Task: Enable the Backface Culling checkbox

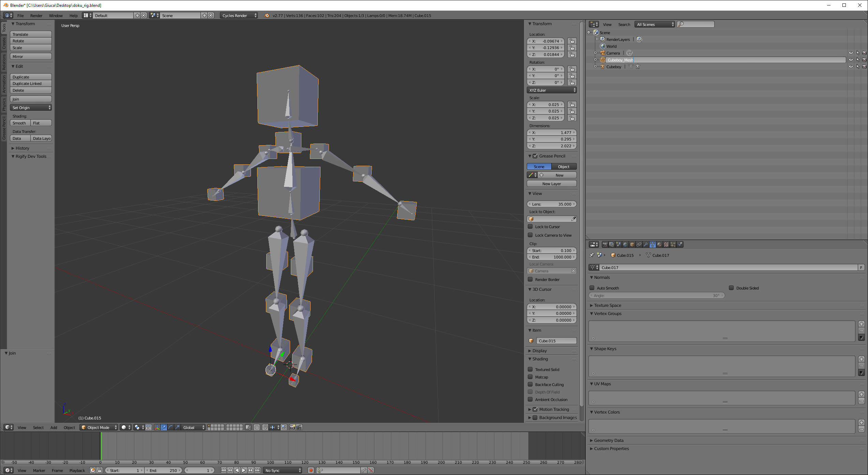Action: point(530,384)
